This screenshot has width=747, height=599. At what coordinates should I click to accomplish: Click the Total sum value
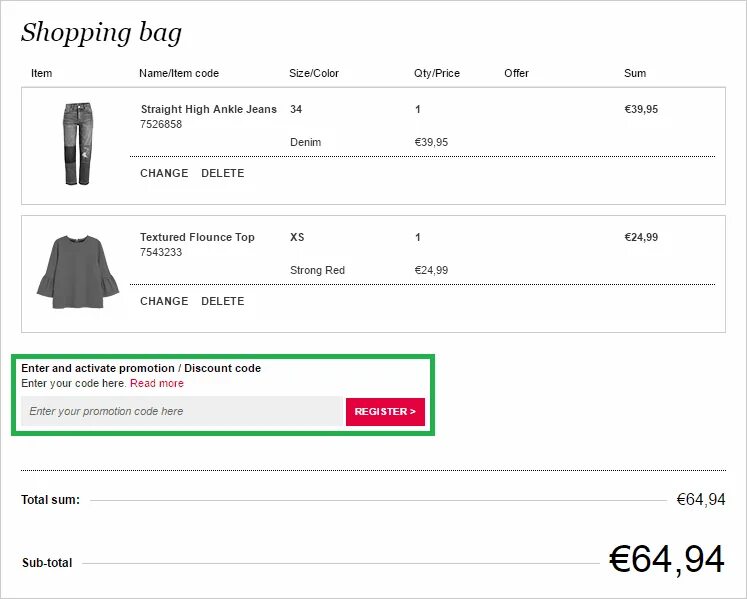(700, 499)
